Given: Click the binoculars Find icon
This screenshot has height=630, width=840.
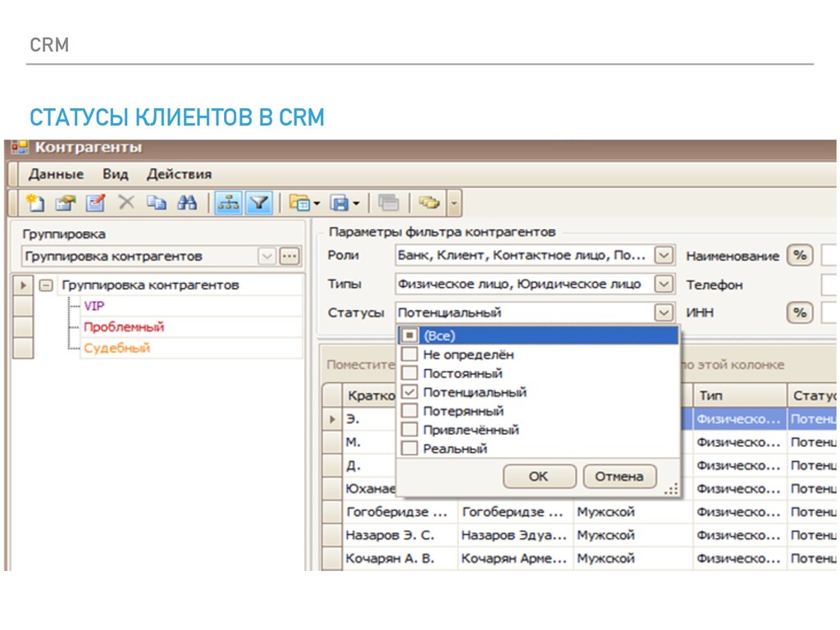Looking at the screenshot, I should point(187,203).
